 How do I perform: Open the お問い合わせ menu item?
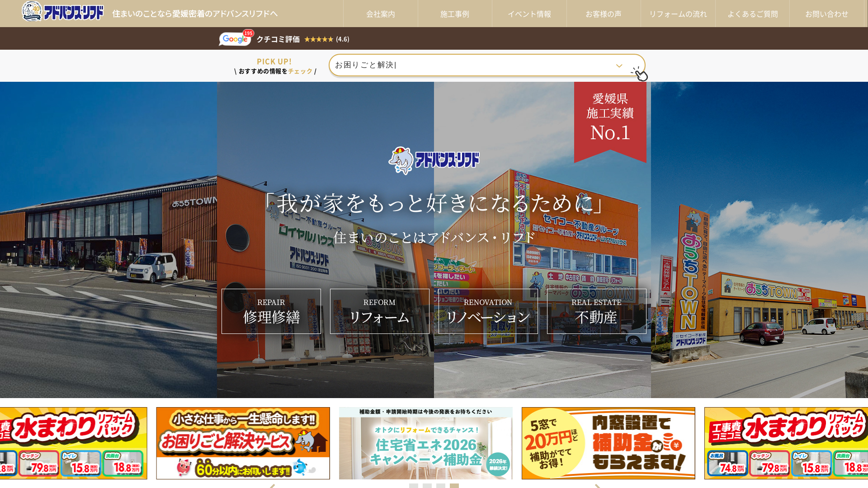click(x=827, y=14)
